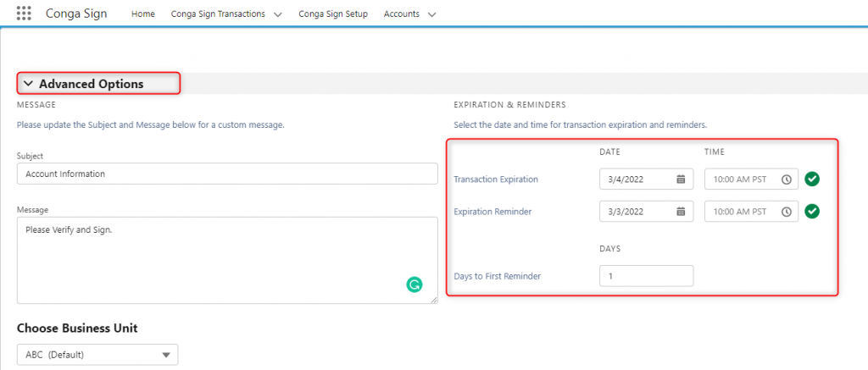The image size is (868, 370).
Task: Open the Conga Sign Transactions tab
Action: coord(218,14)
